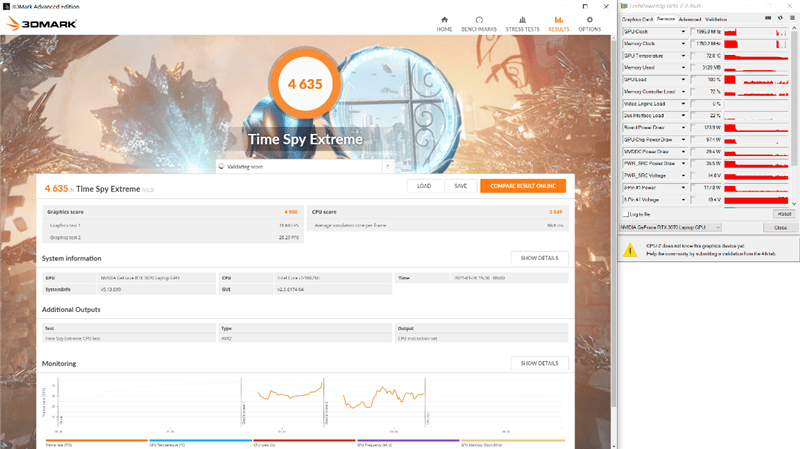The image size is (800, 449).
Task: Click the GPU-Z title bar app icon
Action: [x=624, y=6]
